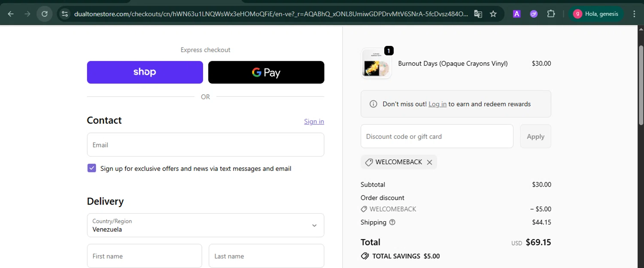Click the info icon beside Don't miss out
644x268 pixels.
(373, 104)
